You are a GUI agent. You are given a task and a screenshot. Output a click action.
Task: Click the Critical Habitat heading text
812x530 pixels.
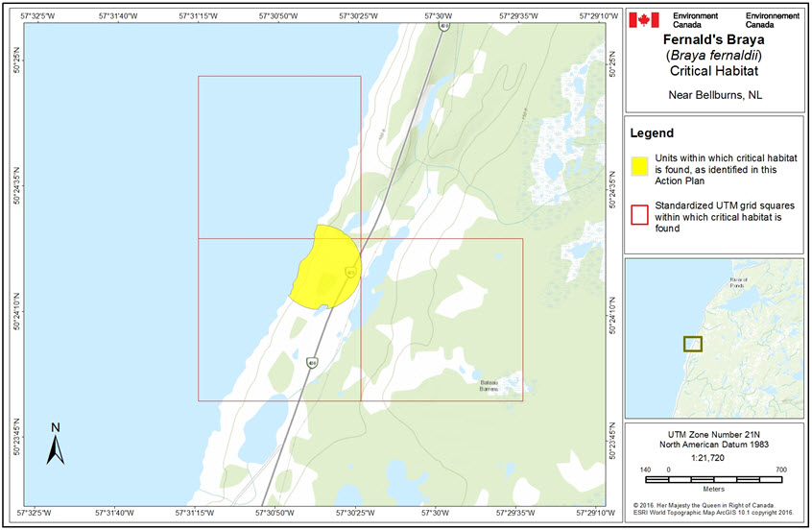(713, 70)
